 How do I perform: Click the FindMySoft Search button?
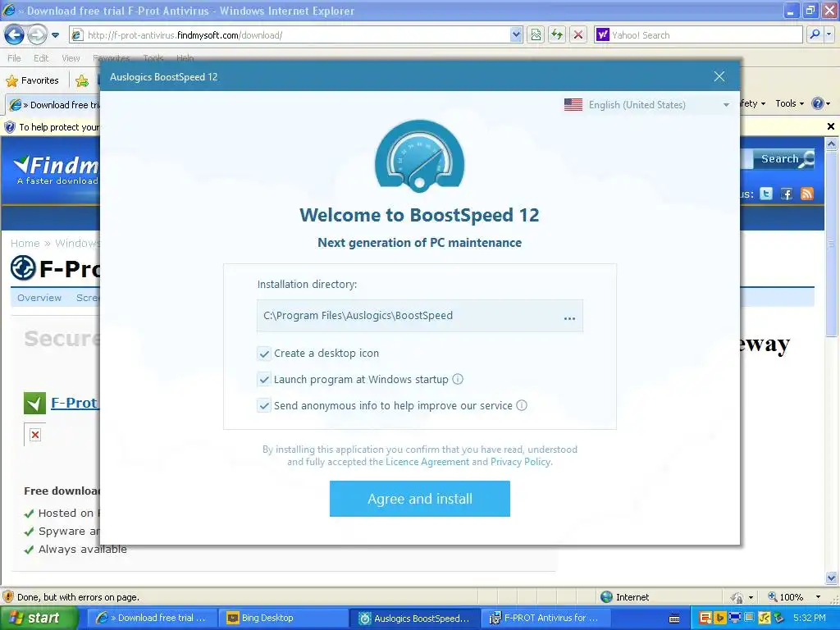tap(783, 159)
